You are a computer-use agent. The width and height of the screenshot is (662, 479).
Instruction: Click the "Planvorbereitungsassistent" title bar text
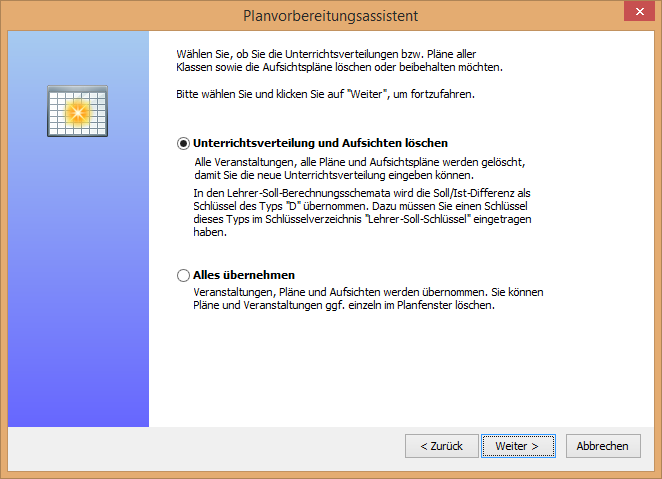330,16
